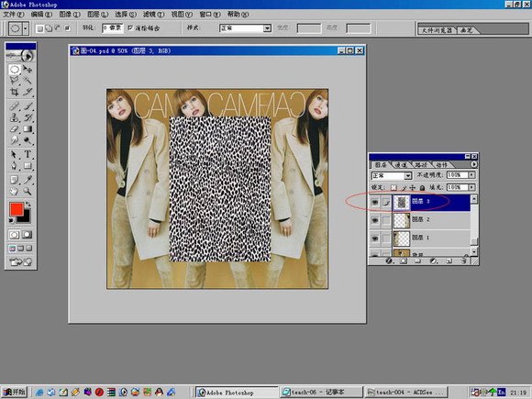Hide layer 1 with its eye icon

tap(375, 238)
